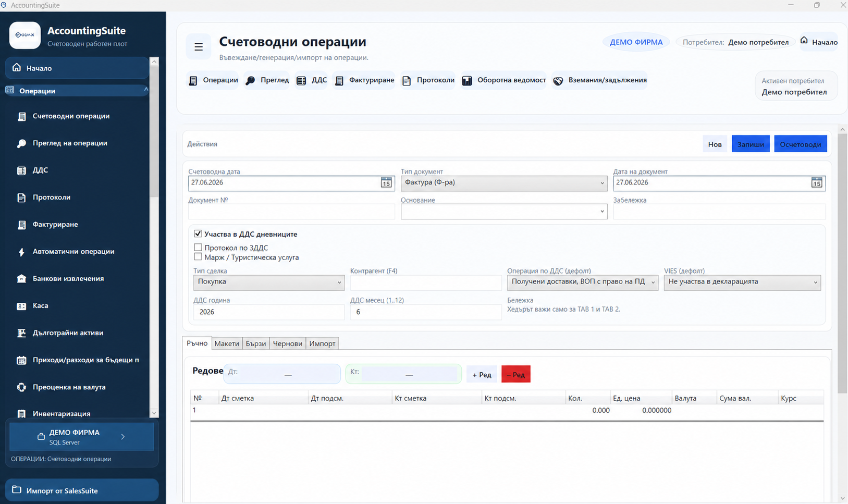This screenshot has width=848, height=504.
Task: Open the Основание dropdown
Action: point(504,211)
